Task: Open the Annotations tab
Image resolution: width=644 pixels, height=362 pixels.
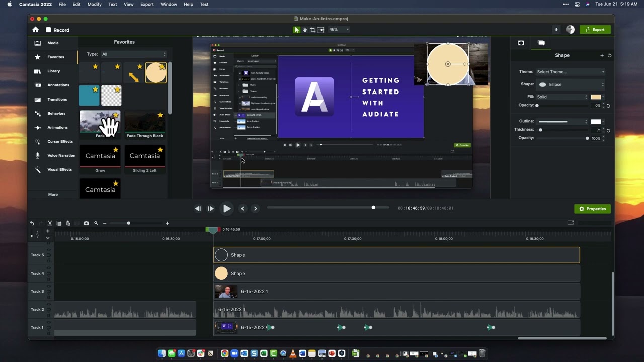Action: (53, 85)
